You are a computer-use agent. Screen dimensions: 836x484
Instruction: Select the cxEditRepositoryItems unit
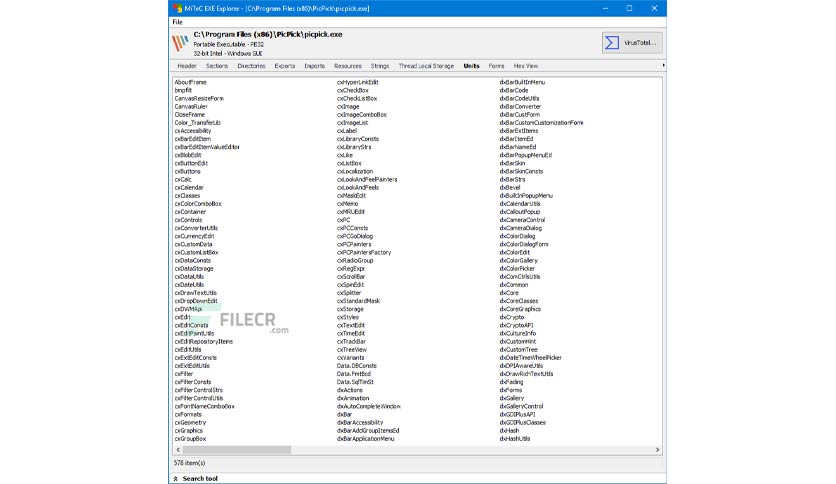click(204, 342)
